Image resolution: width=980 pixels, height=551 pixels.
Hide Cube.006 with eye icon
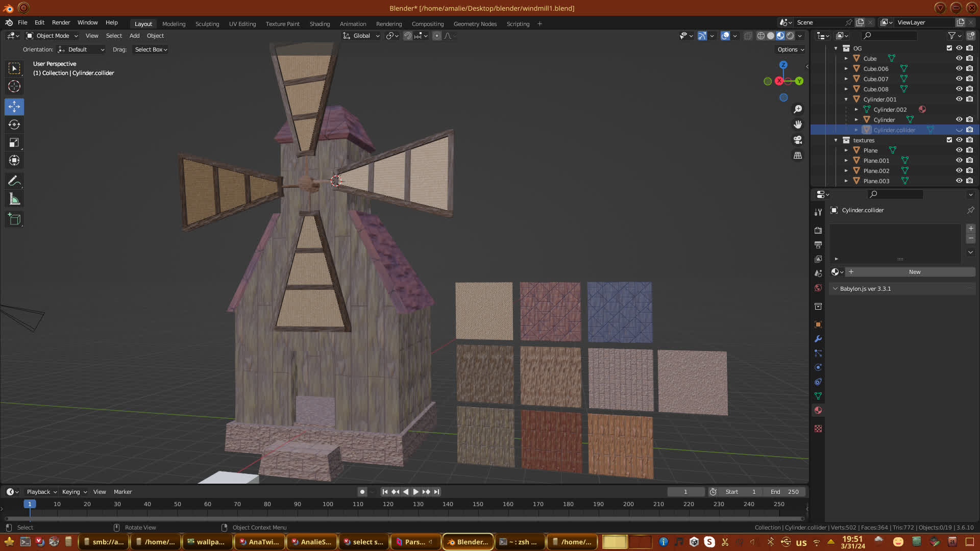click(959, 68)
